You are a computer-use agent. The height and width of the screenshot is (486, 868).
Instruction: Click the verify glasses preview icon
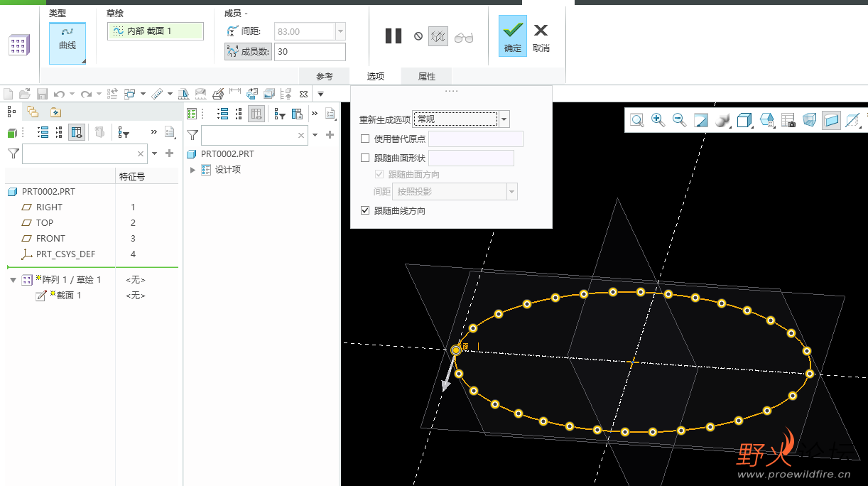click(x=464, y=37)
